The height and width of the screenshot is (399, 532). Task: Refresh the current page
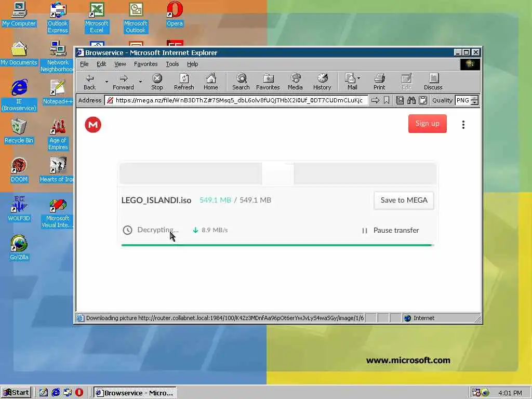(x=184, y=82)
